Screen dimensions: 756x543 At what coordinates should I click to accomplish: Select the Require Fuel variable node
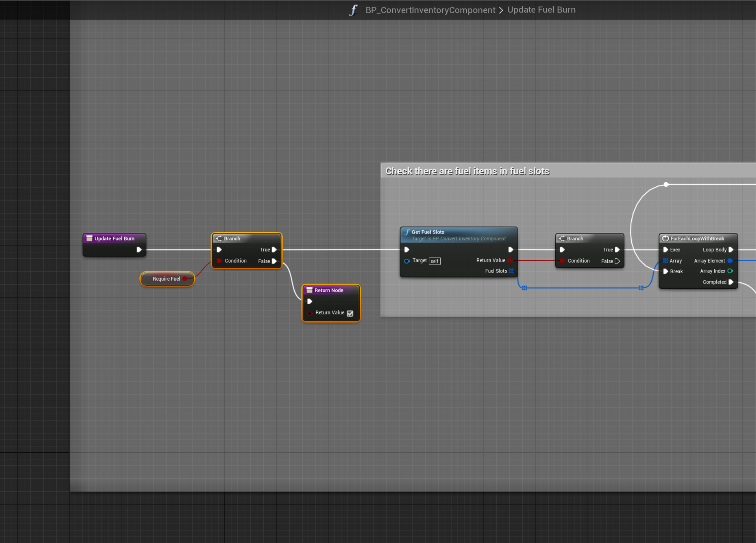165,279
